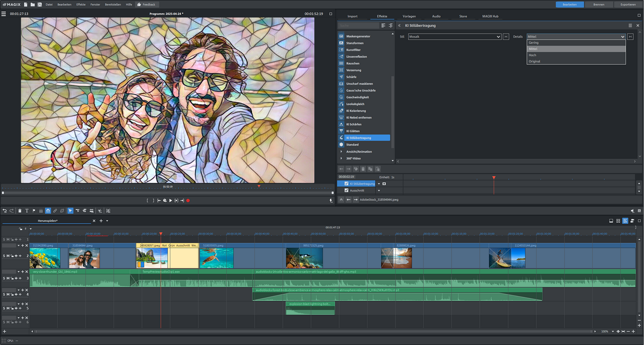
Task: Select the Mouse mode arrow tool
Action: (x=70, y=211)
